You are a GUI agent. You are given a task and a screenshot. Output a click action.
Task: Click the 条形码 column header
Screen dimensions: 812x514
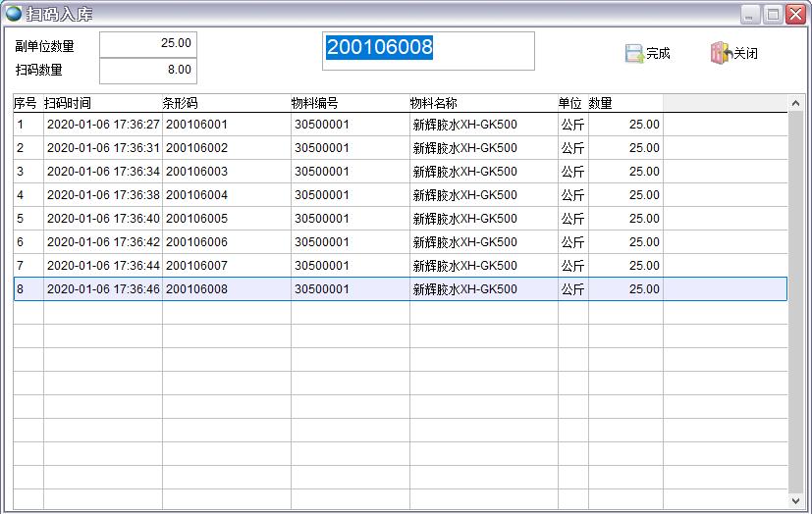225,103
